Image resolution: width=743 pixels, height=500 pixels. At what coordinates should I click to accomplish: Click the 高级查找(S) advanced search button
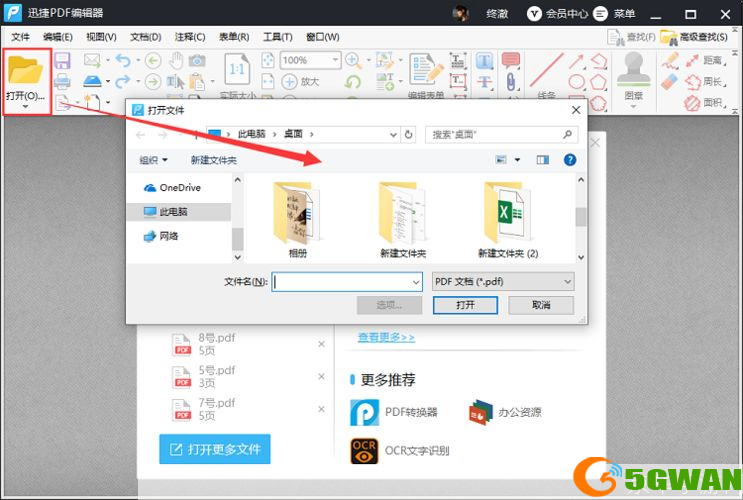694,37
